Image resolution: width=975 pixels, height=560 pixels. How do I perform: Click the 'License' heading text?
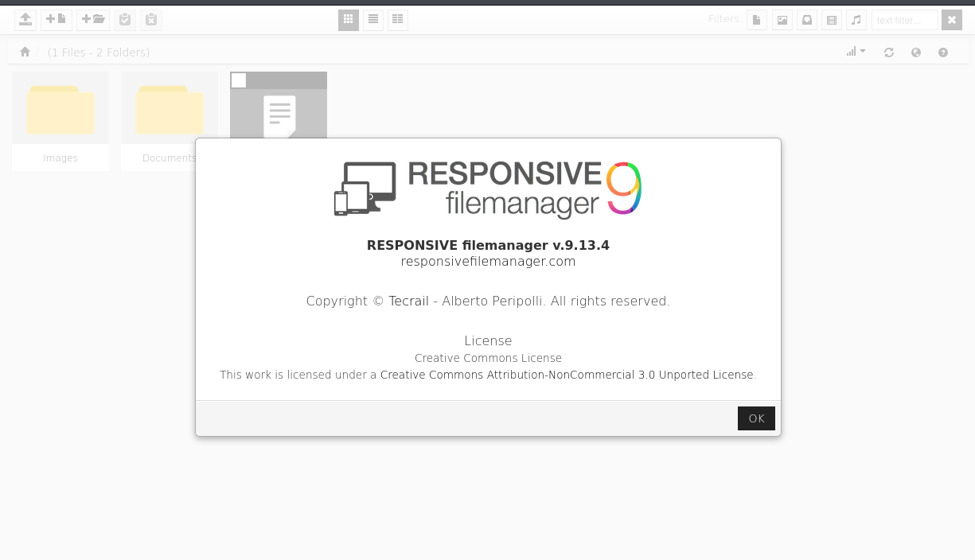coord(488,340)
